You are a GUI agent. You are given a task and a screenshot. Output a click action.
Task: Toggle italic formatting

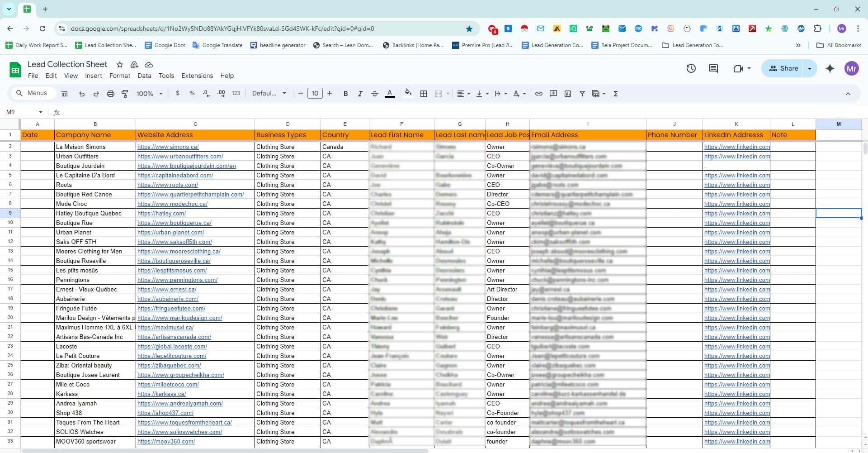click(360, 94)
